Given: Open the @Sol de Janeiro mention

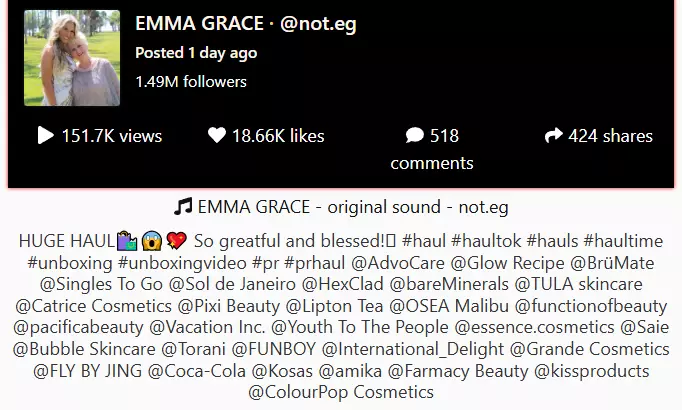Looking at the screenshot, I should 232,284.
